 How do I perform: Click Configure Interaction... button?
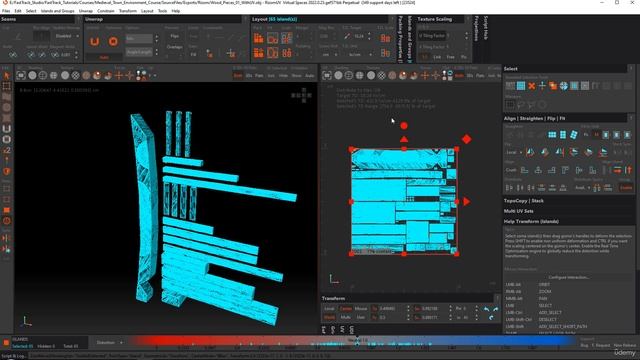pos(569,277)
